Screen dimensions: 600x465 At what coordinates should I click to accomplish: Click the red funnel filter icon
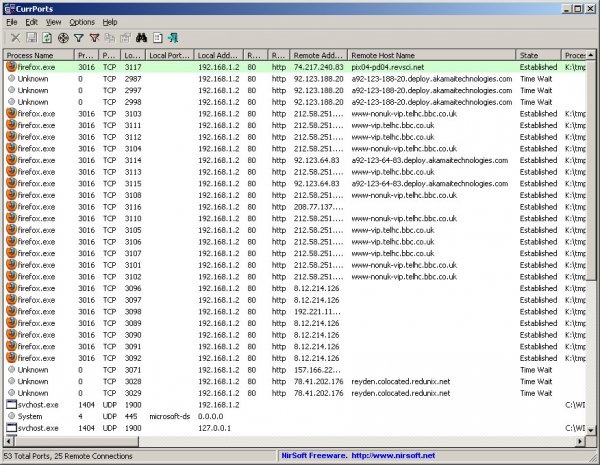tap(95, 37)
